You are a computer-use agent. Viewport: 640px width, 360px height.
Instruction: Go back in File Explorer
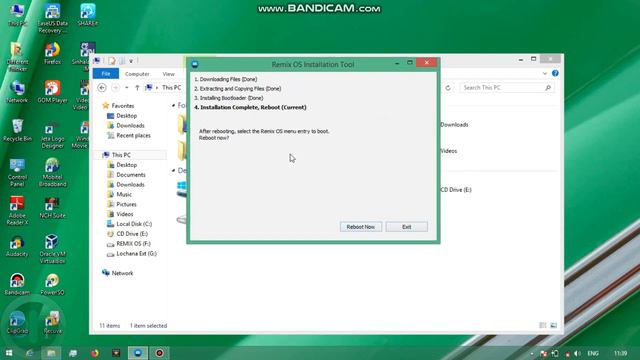pos(102,88)
